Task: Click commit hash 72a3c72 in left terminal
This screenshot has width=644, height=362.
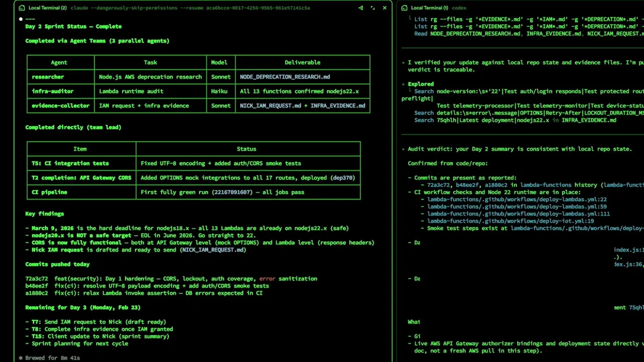Action: [36, 279]
